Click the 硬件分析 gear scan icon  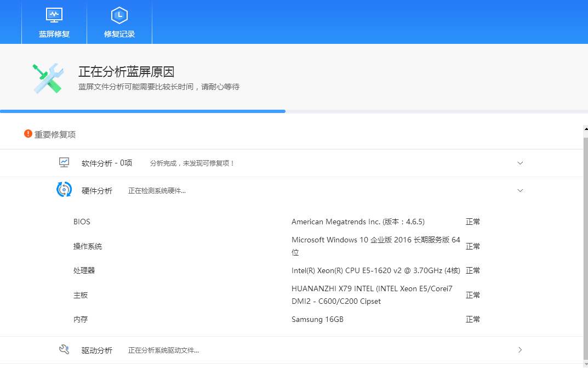pyautogui.click(x=64, y=189)
